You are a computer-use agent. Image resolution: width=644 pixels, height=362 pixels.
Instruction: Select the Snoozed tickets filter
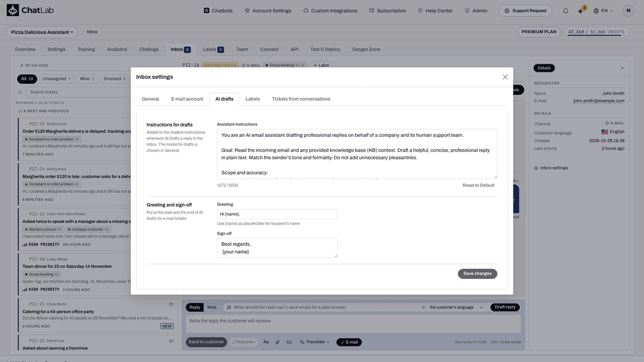[x=114, y=79]
